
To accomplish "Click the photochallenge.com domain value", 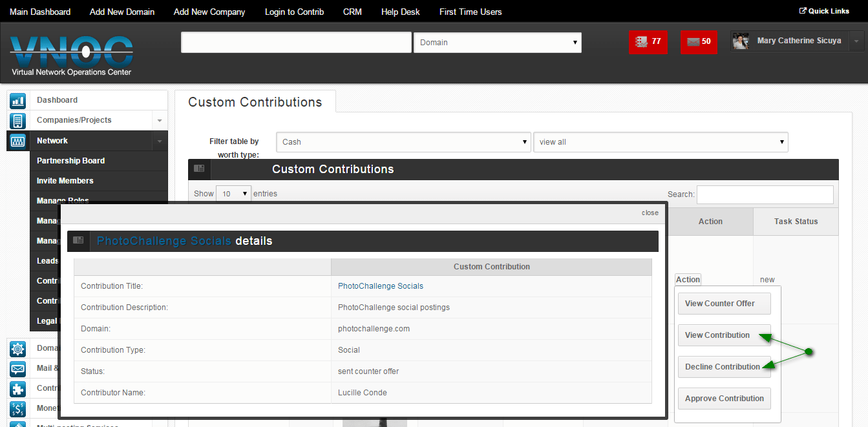I will (x=374, y=329).
